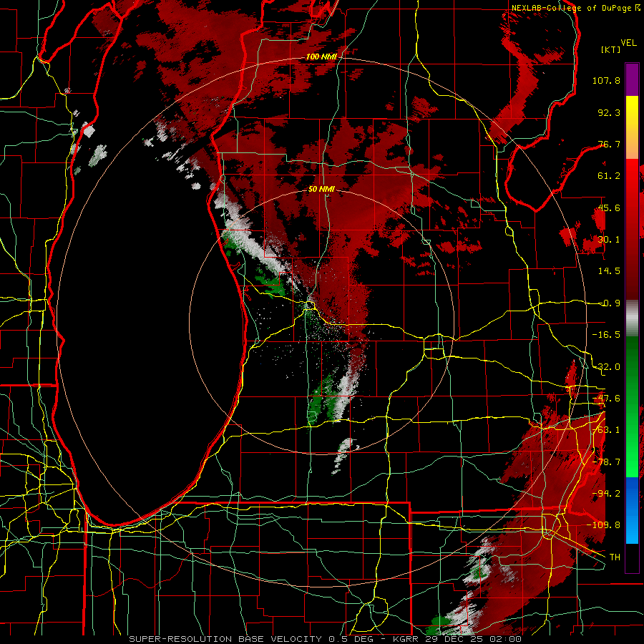Click the 107.8 velocity scale value
The height and width of the screenshot is (644, 644).
coord(606,80)
